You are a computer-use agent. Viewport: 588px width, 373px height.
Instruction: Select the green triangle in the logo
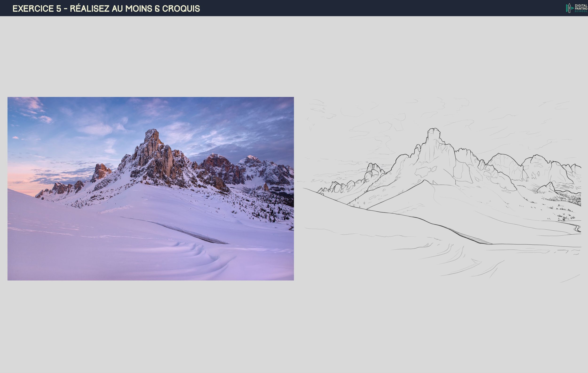click(x=572, y=8)
